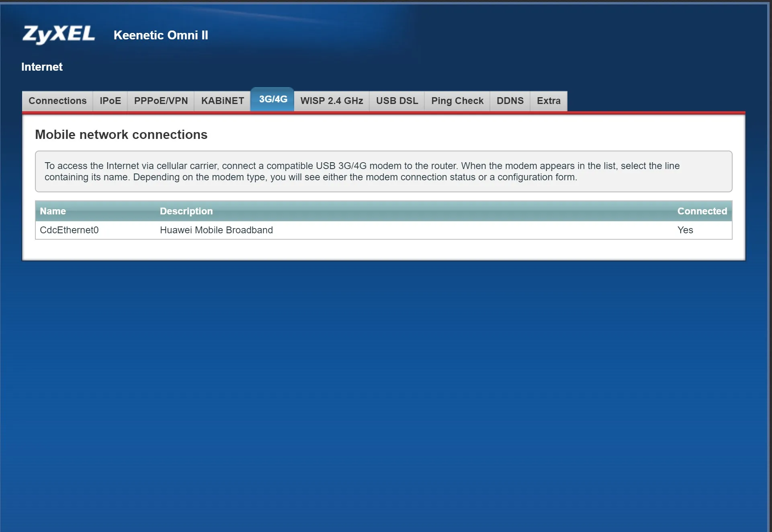The width and height of the screenshot is (772, 532).
Task: Click the Keenetic Omni II title
Action: point(161,35)
